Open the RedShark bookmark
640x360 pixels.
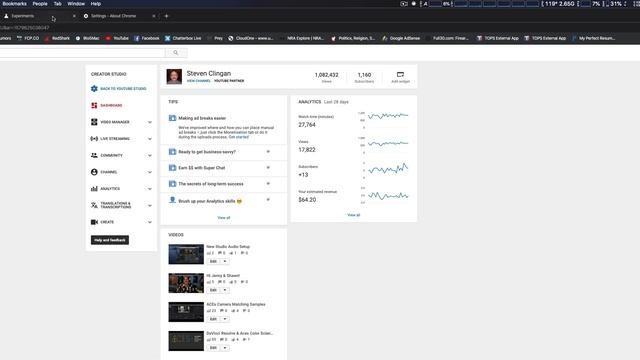tap(57, 38)
